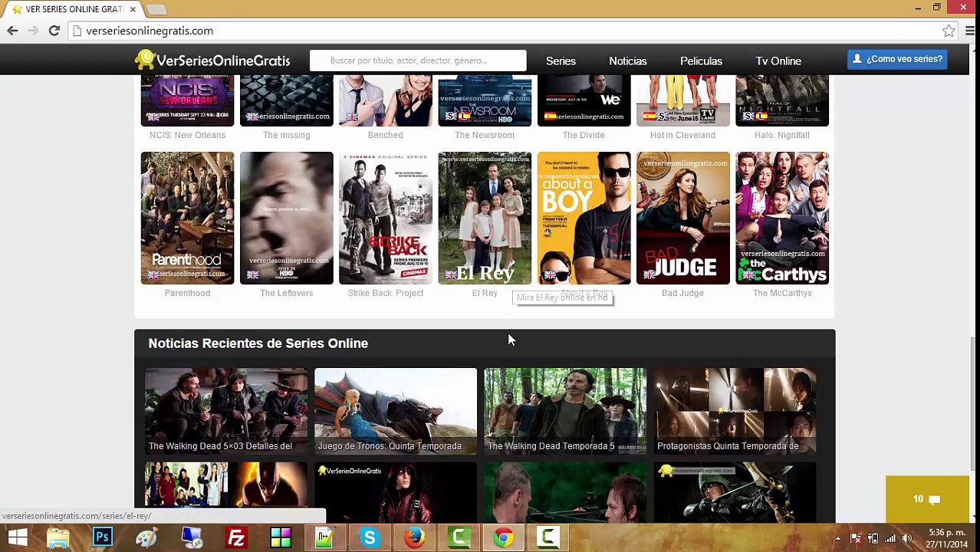The width and height of the screenshot is (980, 552).
Task: Open Skype from the taskbar
Action: coord(370,538)
